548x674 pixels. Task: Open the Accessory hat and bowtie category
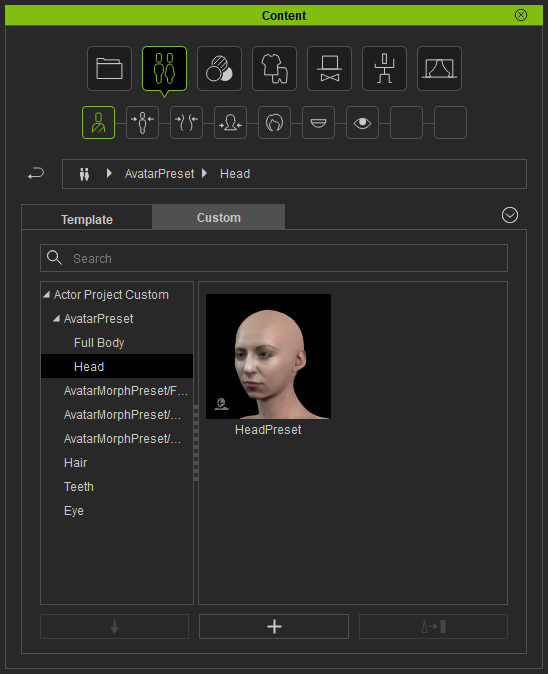pos(329,68)
